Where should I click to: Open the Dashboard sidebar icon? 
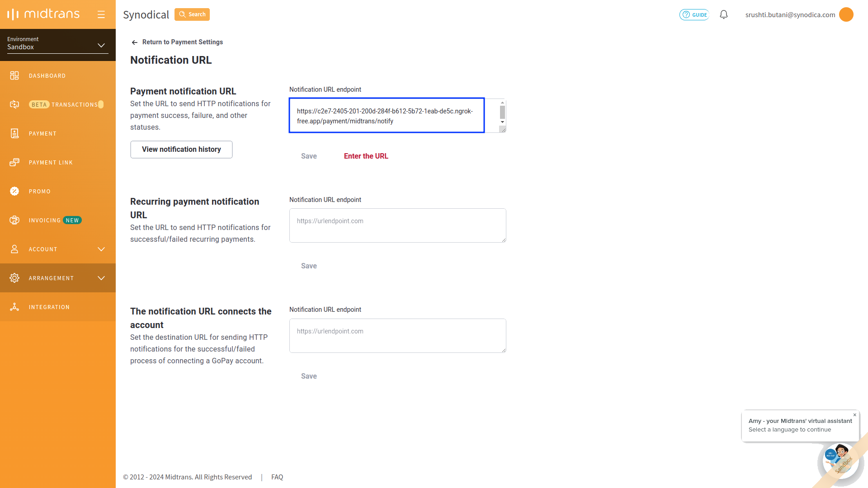coord(14,75)
